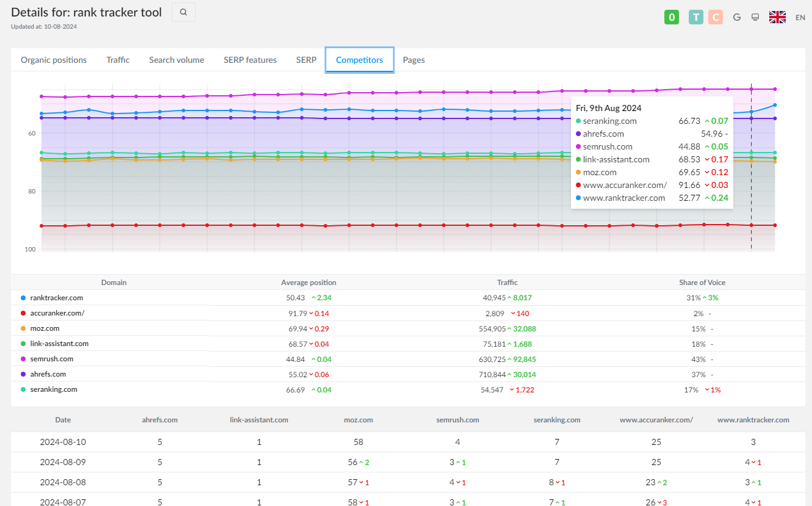Viewport: 812px width, 506px height.
Task: Switch to the SERP features tab
Action: click(250, 60)
